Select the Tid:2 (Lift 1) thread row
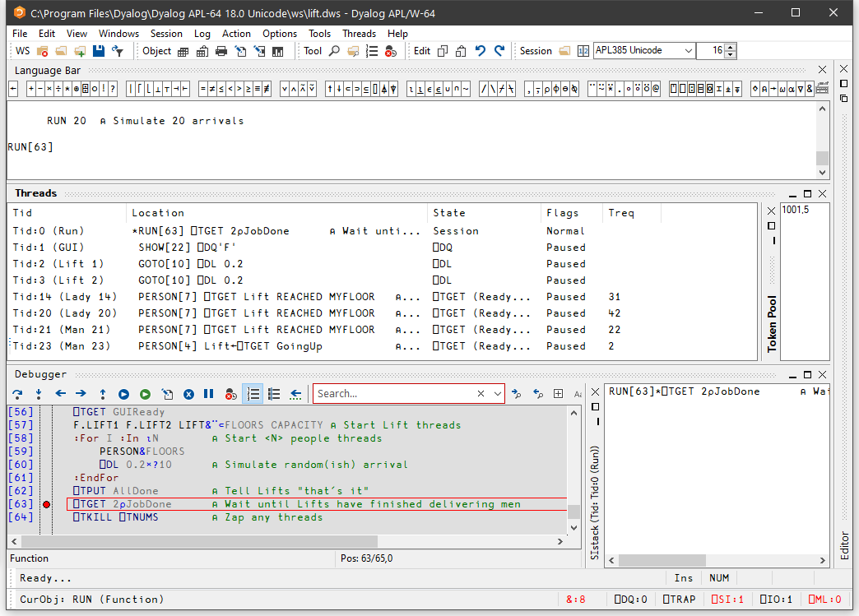Screen dimensions: 859x616 point(59,264)
